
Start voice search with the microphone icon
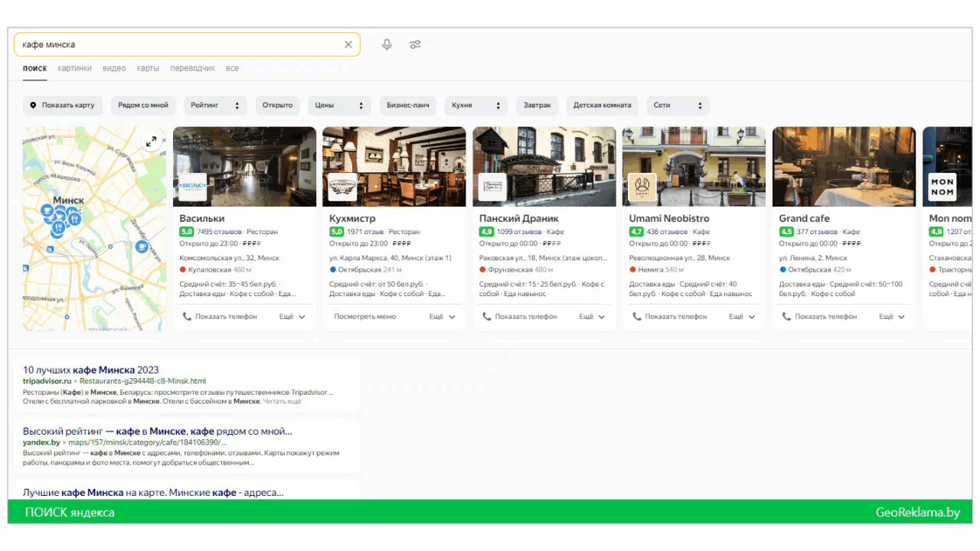coord(387,44)
